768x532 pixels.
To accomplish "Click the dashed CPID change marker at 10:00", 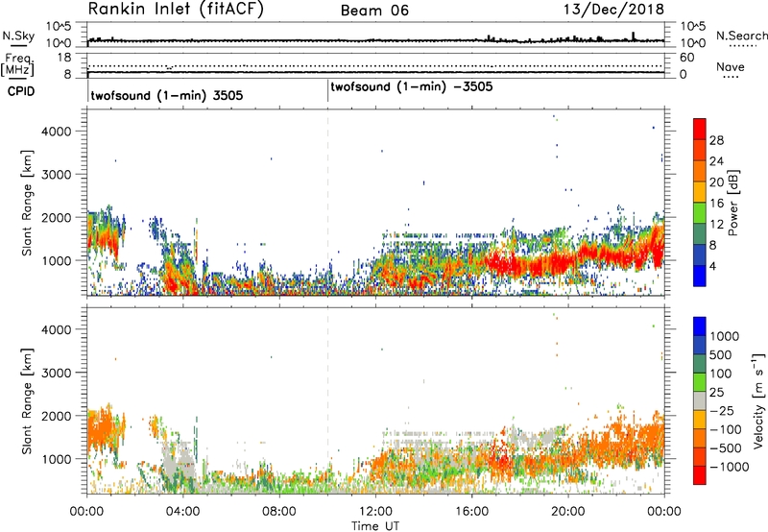I will coord(327,201).
